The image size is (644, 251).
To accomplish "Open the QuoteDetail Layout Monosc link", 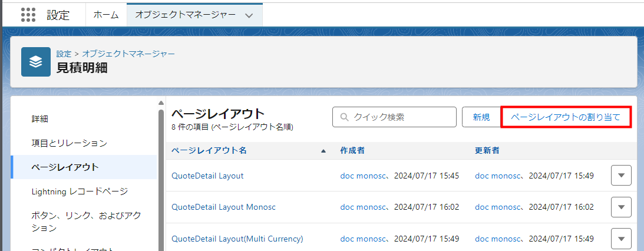I will click(x=223, y=207).
